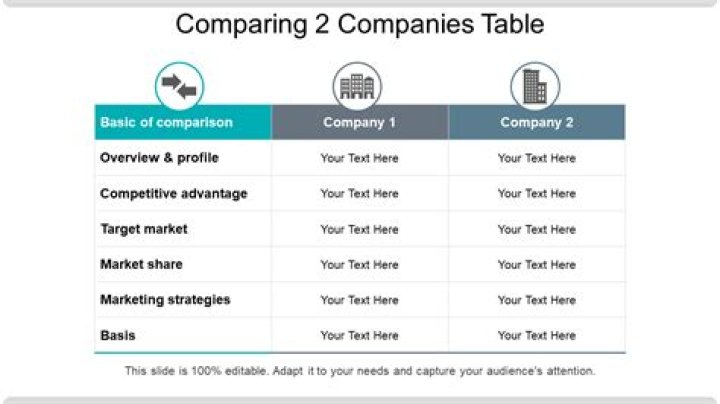The width and height of the screenshot is (720, 404).
Task: Select the Company 2 column header
Action: (x=537, y=123)
